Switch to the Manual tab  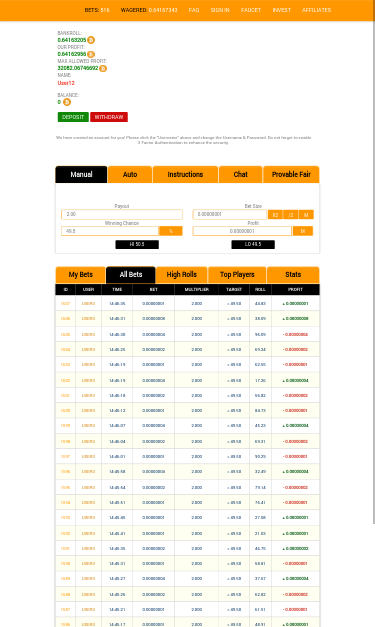pos(81,174)
